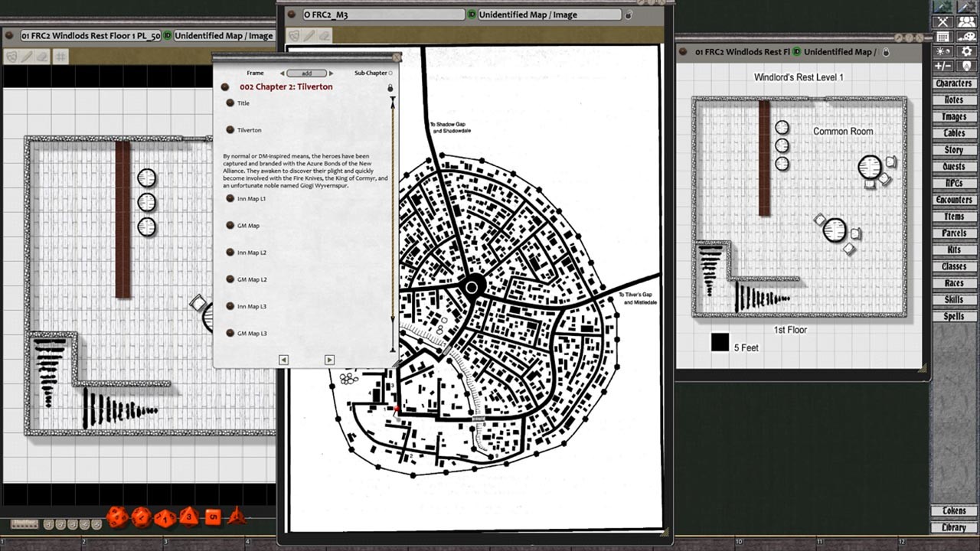Viewport: 980px width, 551px height.
Task: Open the Library section from the sidebar
Action: [x=953, y=527]
